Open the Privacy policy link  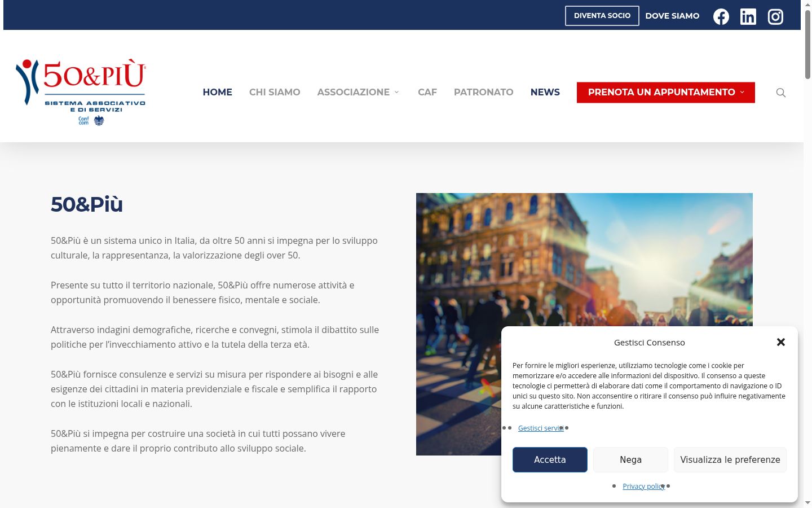pos(644,487)
